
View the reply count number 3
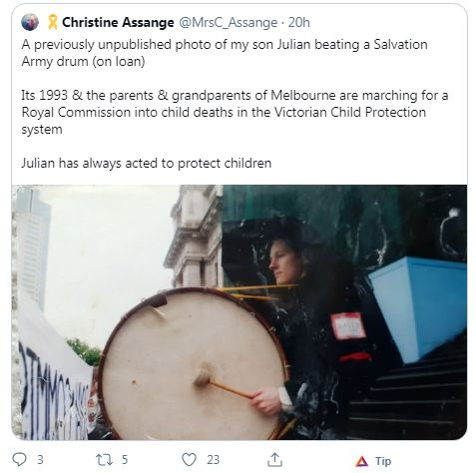coord(40,460)
